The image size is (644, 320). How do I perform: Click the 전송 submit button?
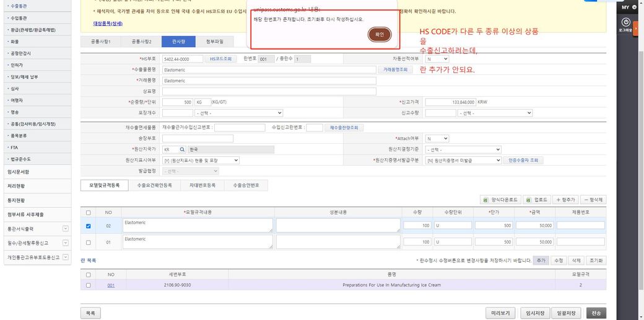tap(596, 313)
